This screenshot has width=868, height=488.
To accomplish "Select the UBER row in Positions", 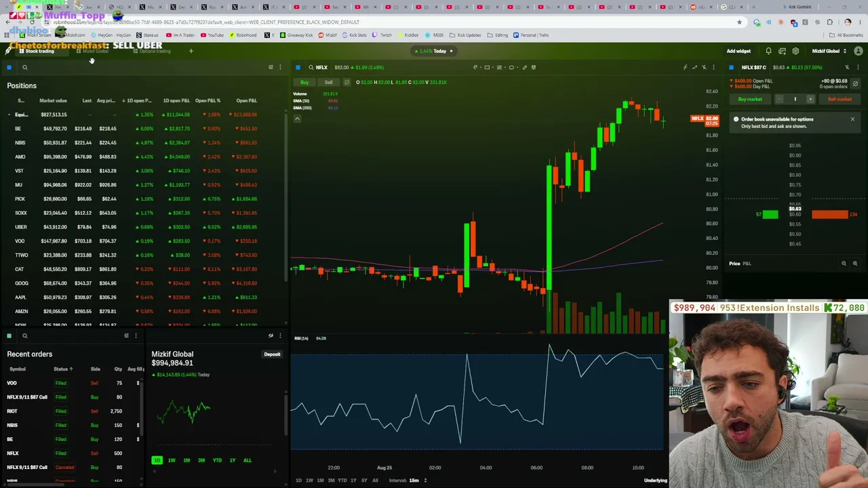I will click(143, 227).
